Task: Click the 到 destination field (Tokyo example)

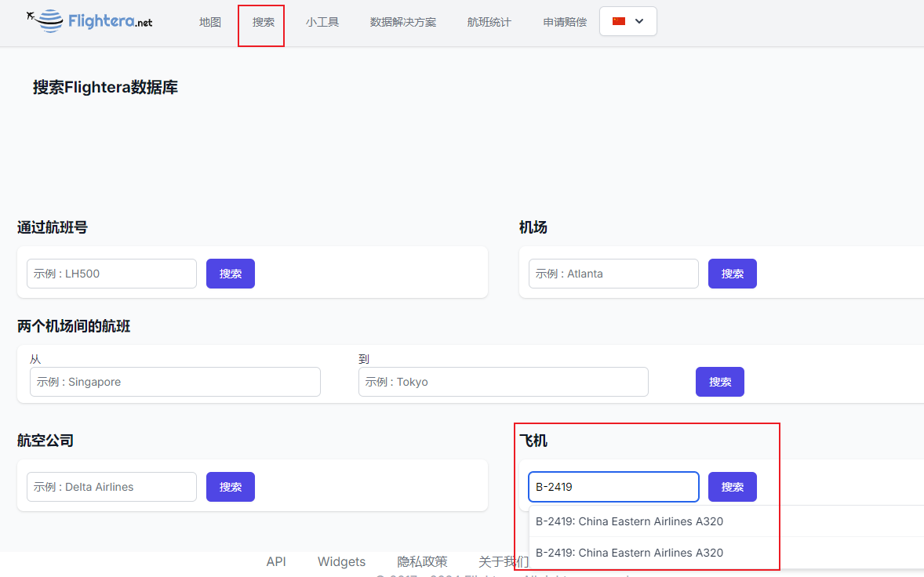Action: click(504, 382)
